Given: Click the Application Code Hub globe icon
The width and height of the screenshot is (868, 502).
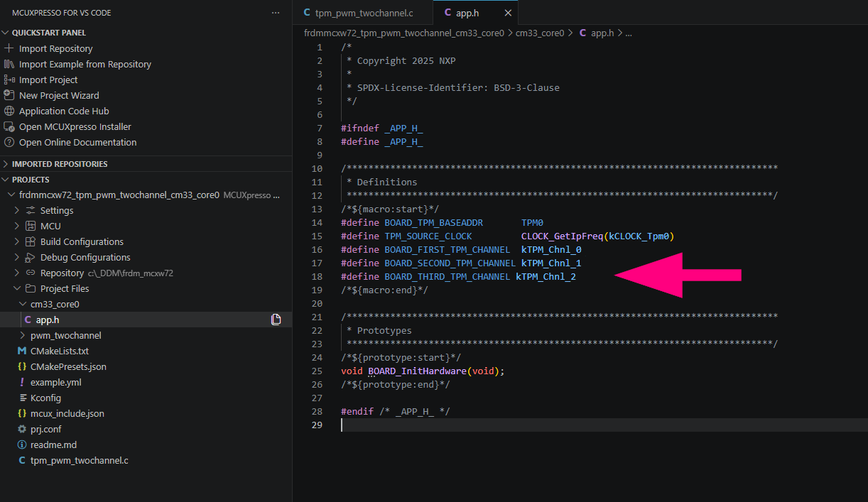Looking at the screenshot, I should (9, 111).
